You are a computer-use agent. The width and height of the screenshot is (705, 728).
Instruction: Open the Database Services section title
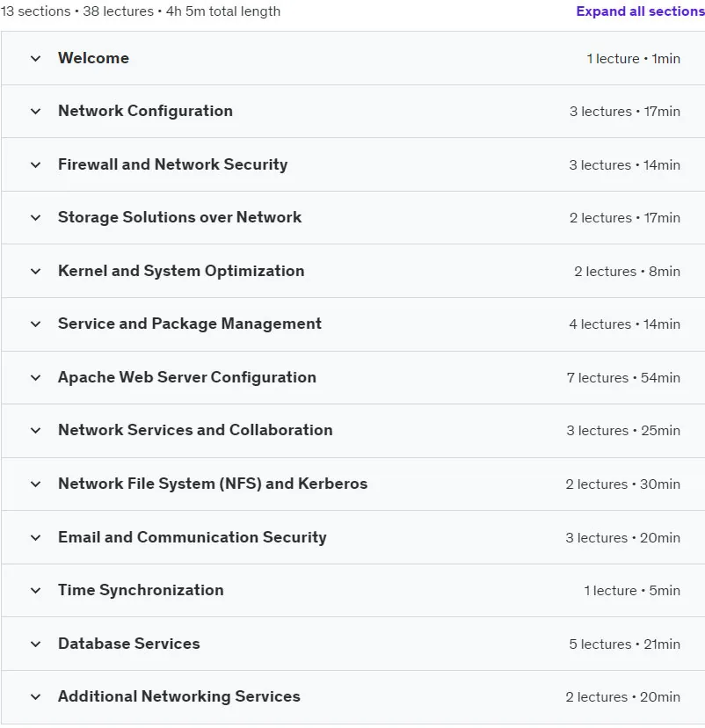[x=129, y=644]
